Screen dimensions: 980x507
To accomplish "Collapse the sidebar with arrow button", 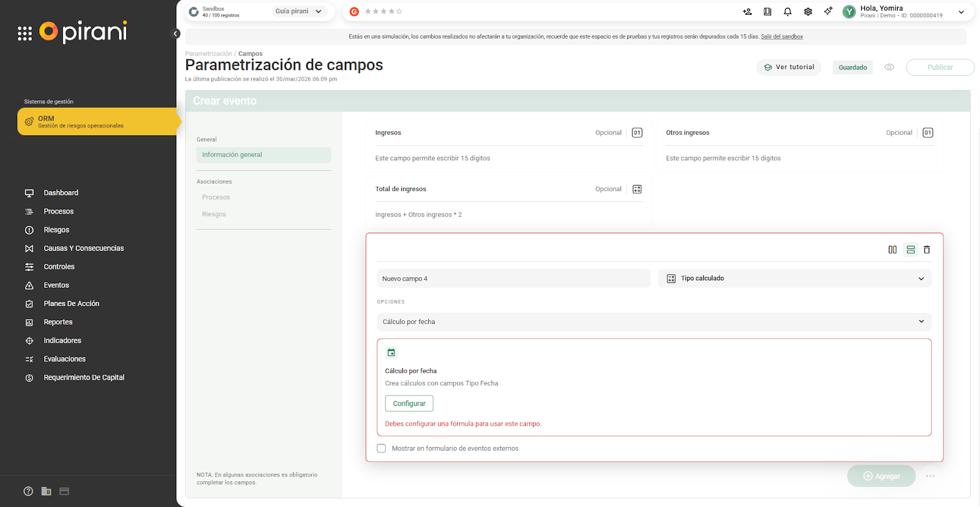I will click(x=176, y=34).
